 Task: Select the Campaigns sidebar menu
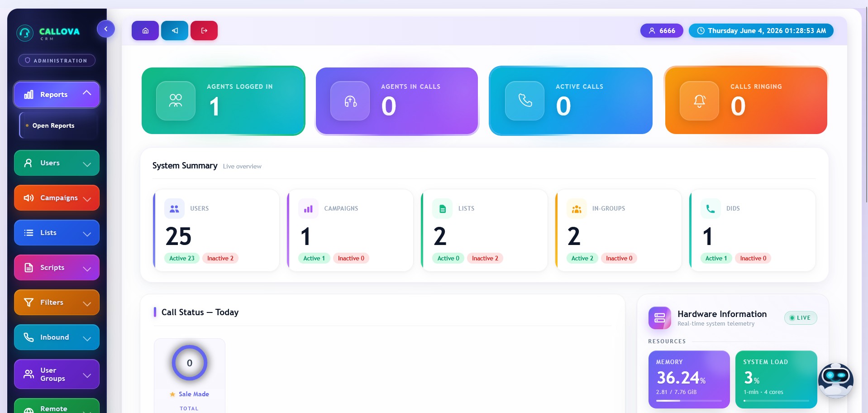57,198
